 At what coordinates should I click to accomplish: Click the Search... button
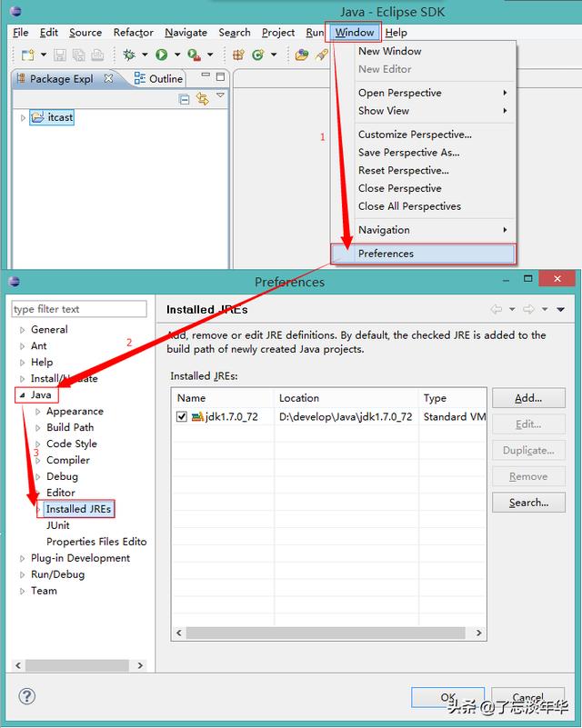[x=528, y=503]
